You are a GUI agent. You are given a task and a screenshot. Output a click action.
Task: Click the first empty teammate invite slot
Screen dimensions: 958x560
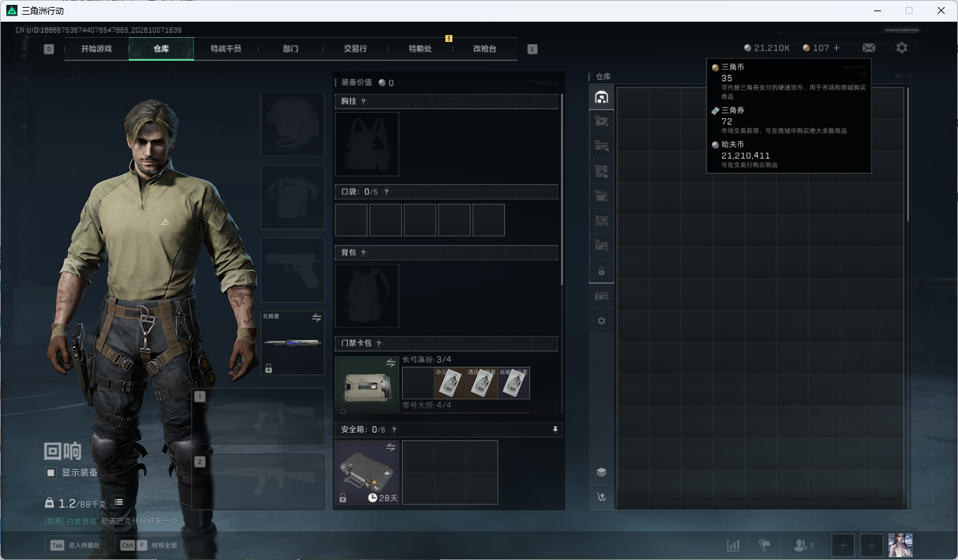pos(843,545)
